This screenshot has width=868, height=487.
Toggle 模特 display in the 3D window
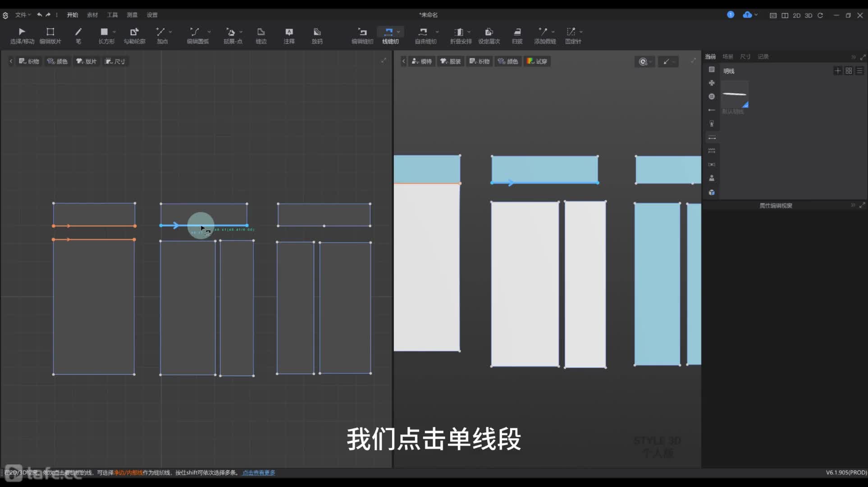point(422,61)
